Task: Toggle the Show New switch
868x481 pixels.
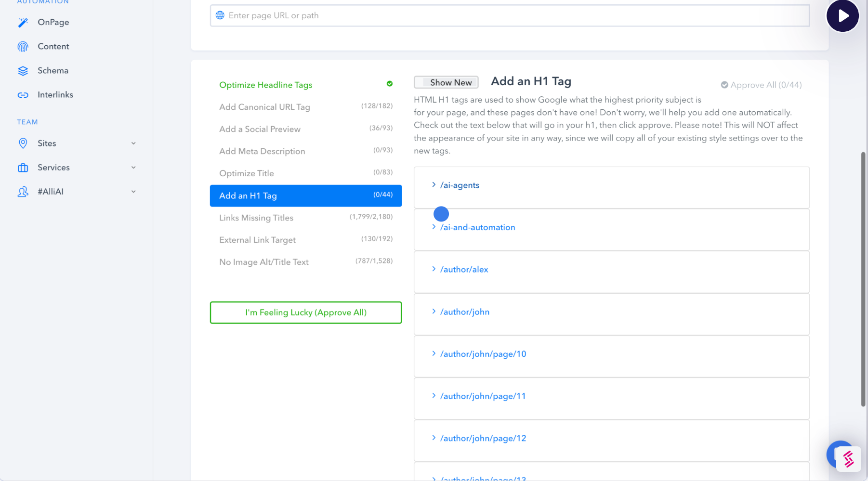Action: 446,82
